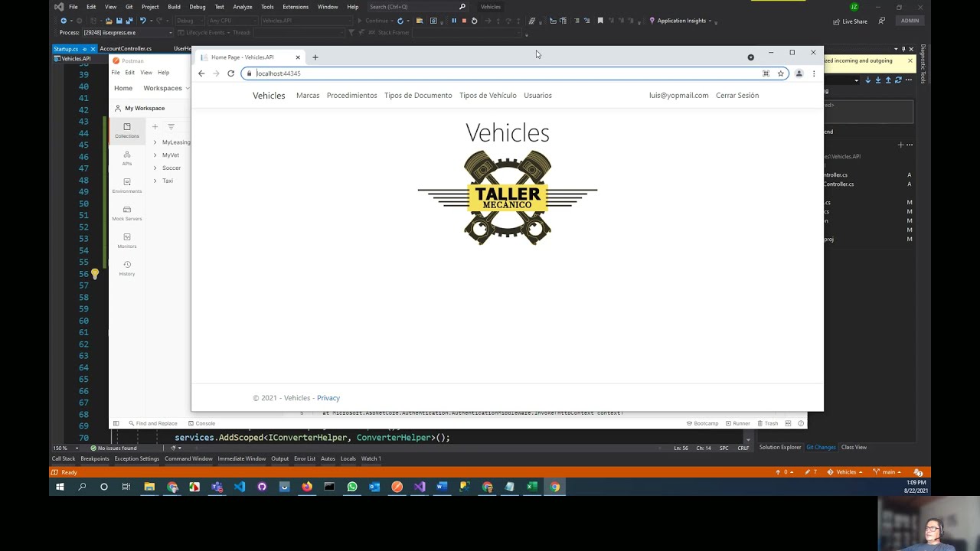Screen dimensions: 980x551
Task: Click the Git Changes Fetch arrow icon
Action: 867,80
